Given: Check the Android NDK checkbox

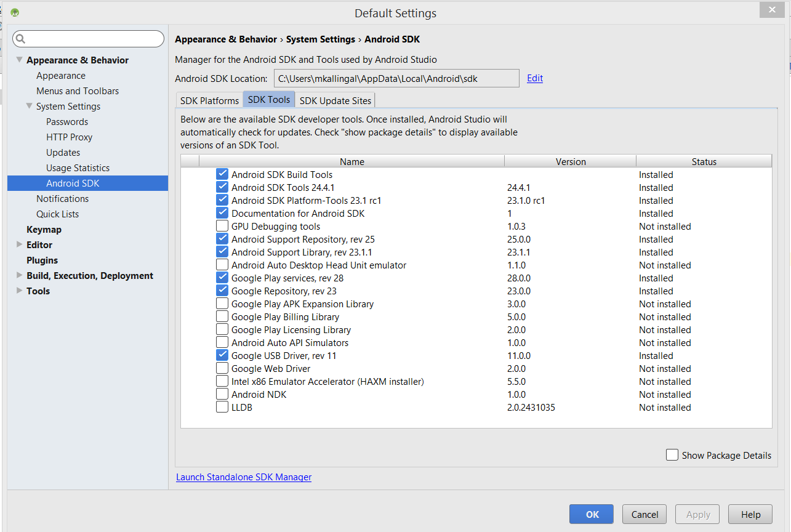Looking at the screenshot, I should [222, 394].
